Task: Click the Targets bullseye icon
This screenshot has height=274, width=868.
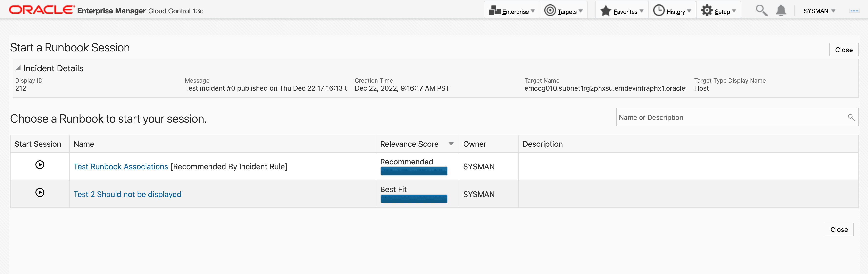Action: point(550,10)
